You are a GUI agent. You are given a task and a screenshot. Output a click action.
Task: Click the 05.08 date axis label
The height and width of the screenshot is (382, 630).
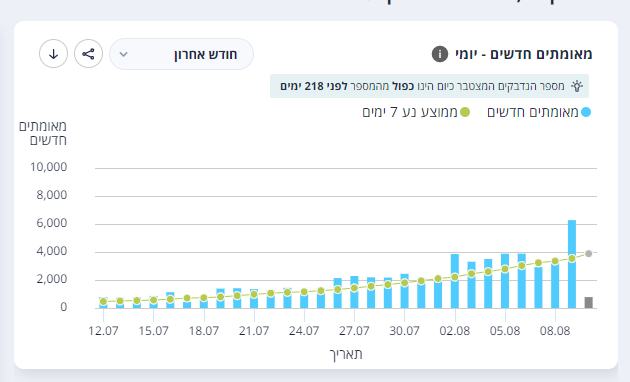coord(505,331)
